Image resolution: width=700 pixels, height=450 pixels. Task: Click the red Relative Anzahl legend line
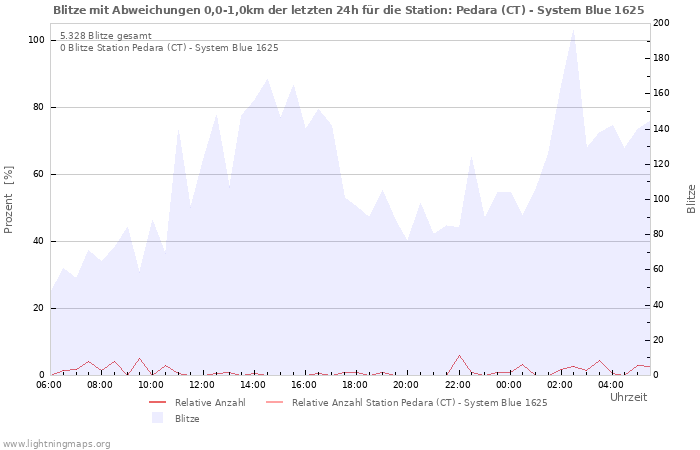point(158,402)
